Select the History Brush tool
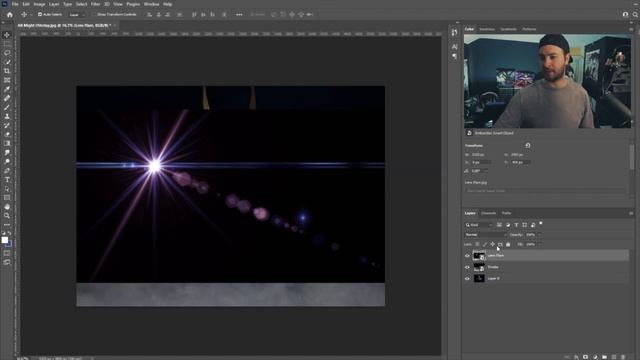Viewport: 640px width, 360px height. [x=7, y=125]
